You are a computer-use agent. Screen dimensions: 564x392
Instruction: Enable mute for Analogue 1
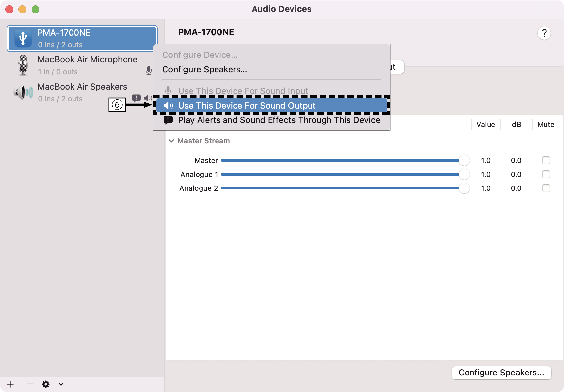[x=546, y=174]
